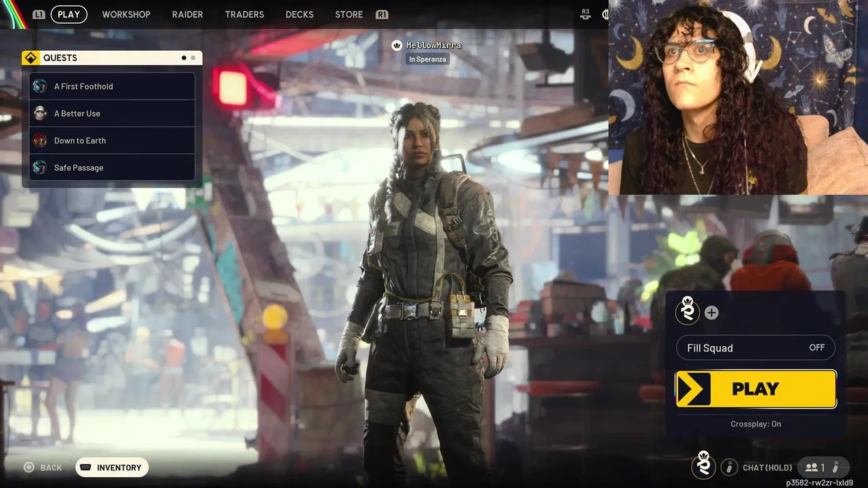868x488 pixels.
Task: Open the TRADERS tab
Action: (x=245, y=14)
